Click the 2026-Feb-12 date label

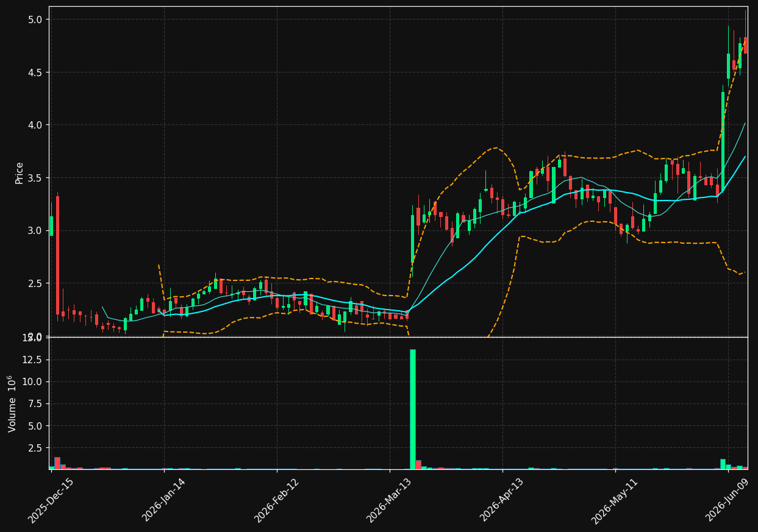276,500
